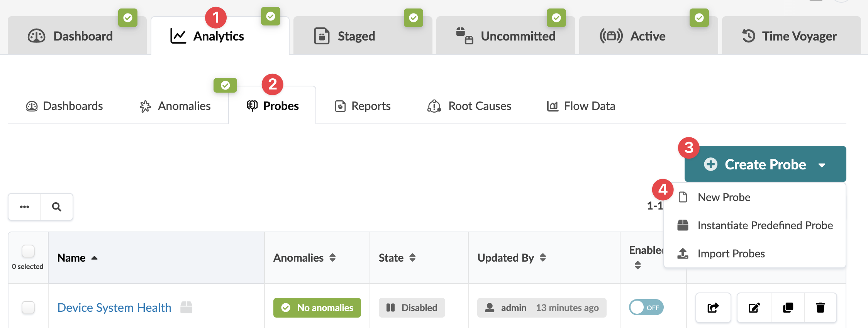Expand the Create Probe dropdown arrow
This screenshot has height=328, width=868.
click(822, 165)
